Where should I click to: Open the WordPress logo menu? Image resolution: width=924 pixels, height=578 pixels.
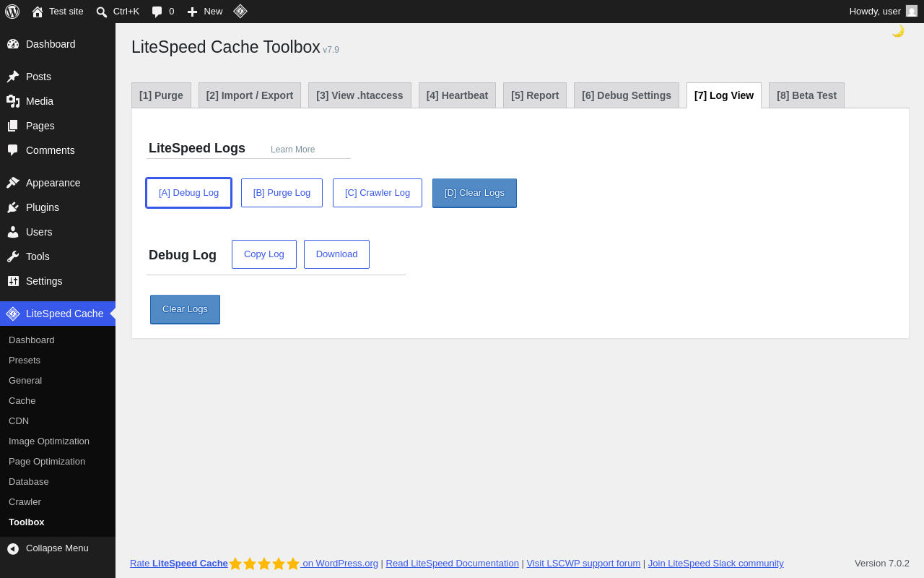click(x=12, y=12)
